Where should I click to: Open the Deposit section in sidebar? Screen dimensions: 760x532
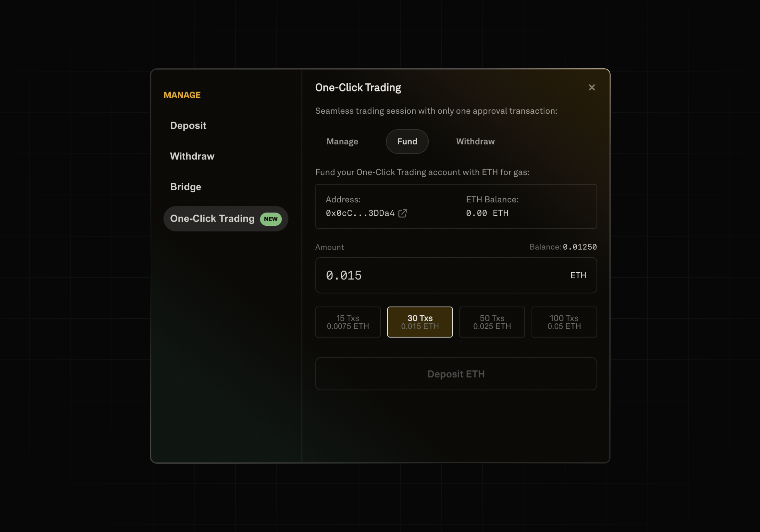[188, 125]
